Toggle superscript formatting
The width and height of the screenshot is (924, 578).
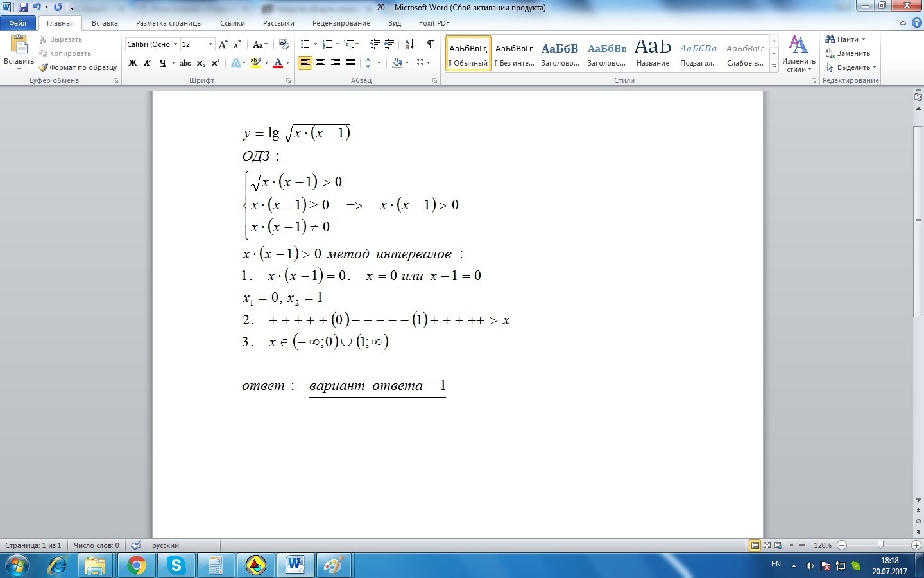pyautogui.click(x=216, y=63)
